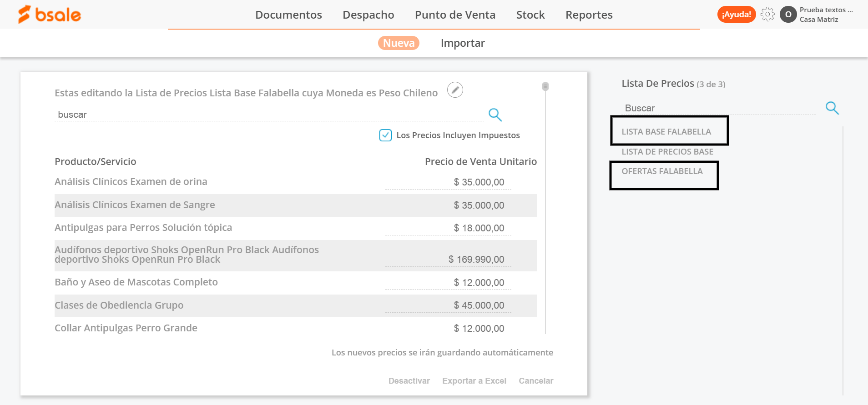Open the Punto de Venta menu
Image resolution: width=868 pixels, height=405 pixels.
point(455,15)
